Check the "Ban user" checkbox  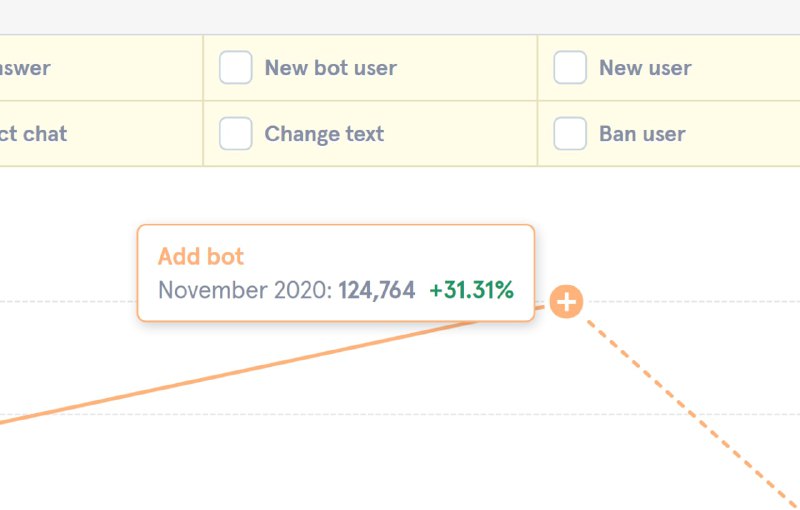point(570,134)
